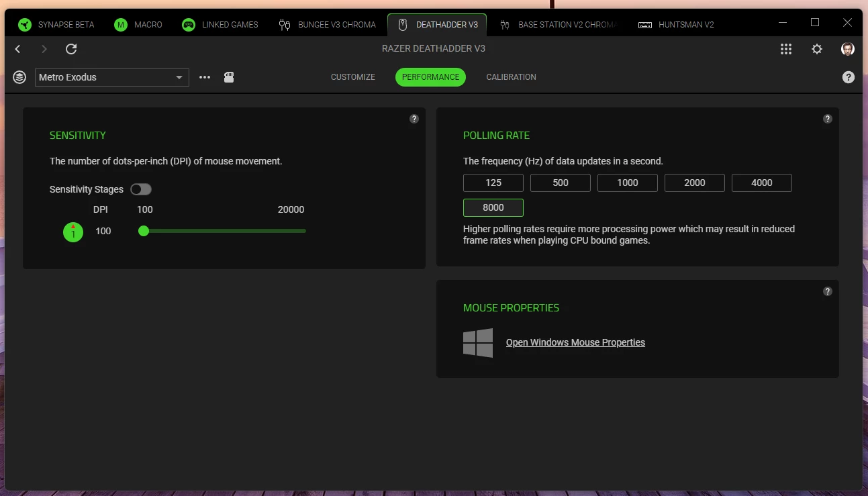Show help for the Sensitivity panel
868x496 pixels.
[x=414, y=119]
